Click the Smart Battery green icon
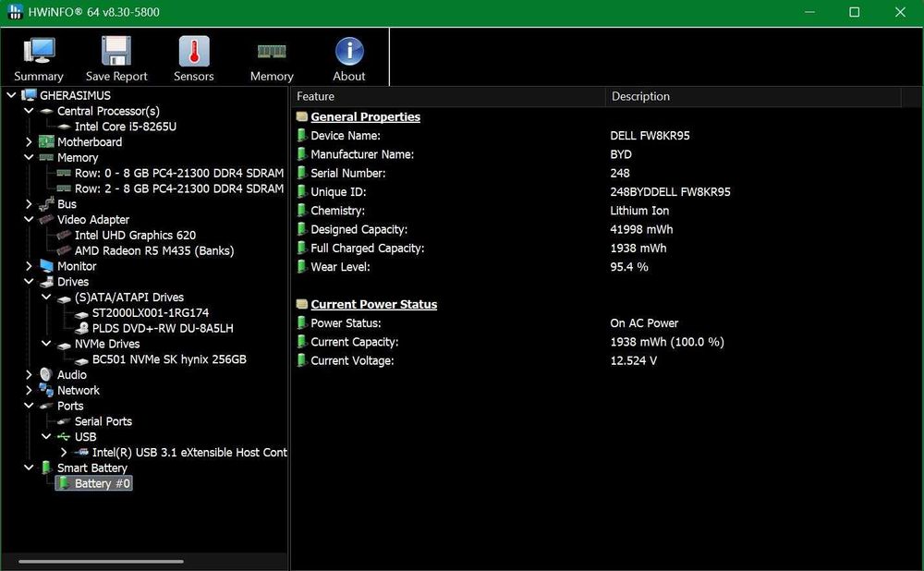The image size is (924, 571). click(x=46, y=468)
